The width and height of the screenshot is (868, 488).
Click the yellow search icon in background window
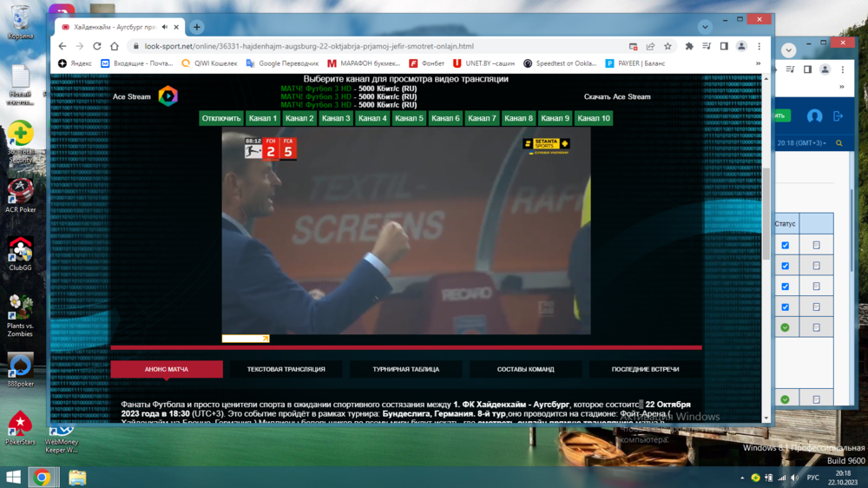pyautogui.click(x=838, y=143)
